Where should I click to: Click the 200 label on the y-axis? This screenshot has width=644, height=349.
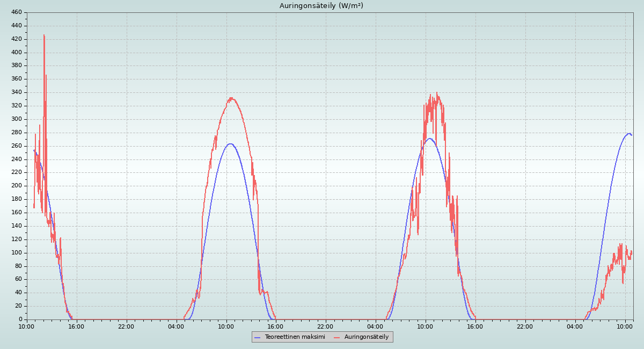(x=16, y=186)
